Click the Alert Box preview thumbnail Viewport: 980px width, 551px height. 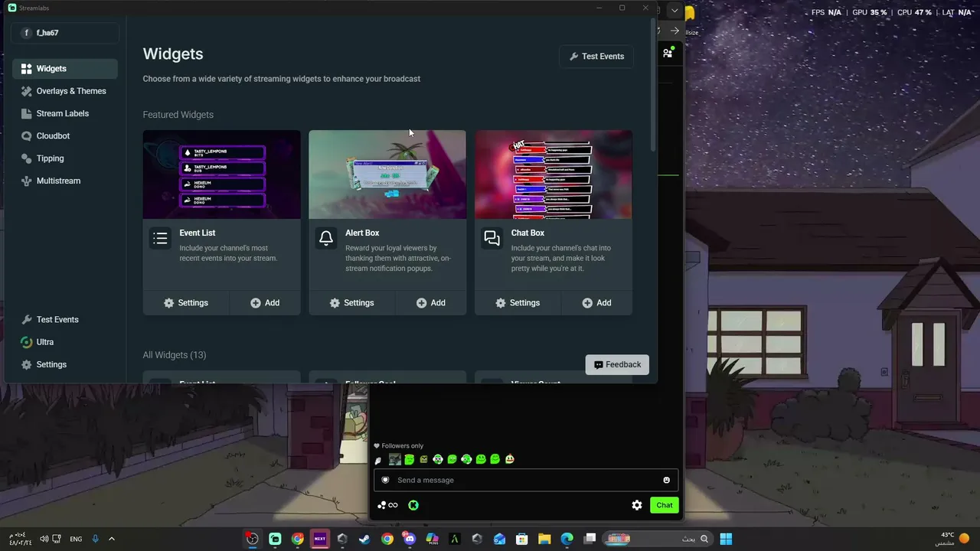click(387, 174)
